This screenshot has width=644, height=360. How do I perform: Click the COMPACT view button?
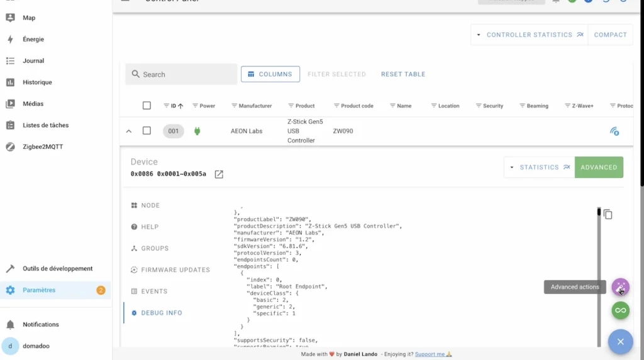click(610, 35)
